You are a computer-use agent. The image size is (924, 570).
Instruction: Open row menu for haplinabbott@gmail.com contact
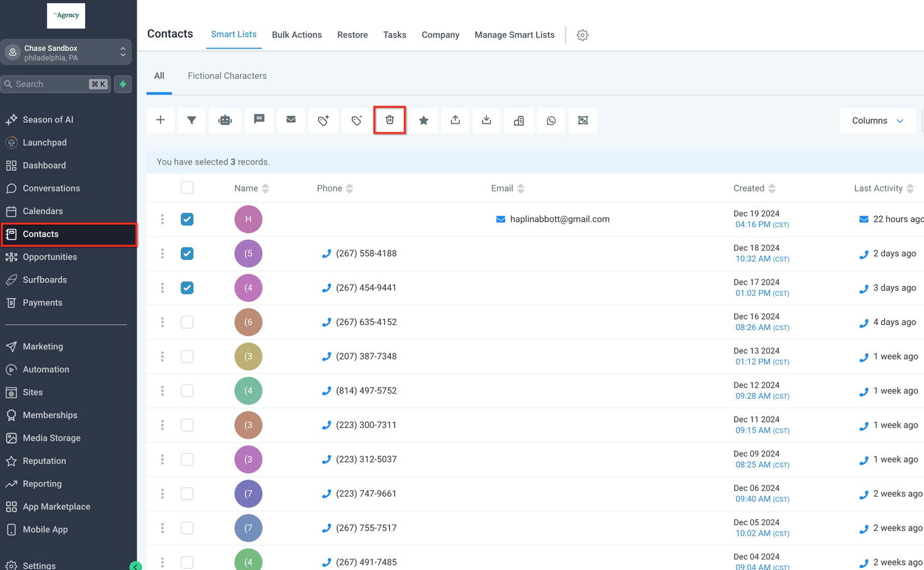tap(162, 219)
